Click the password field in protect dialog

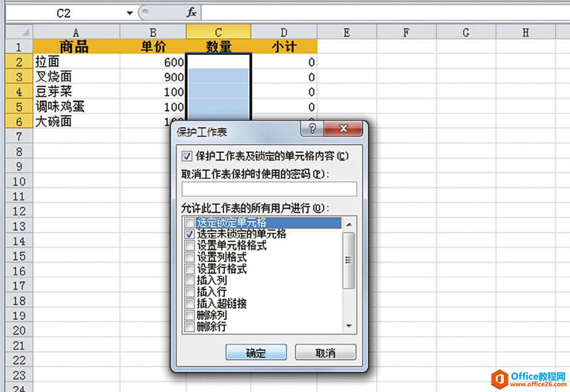[x=269, y=189]
